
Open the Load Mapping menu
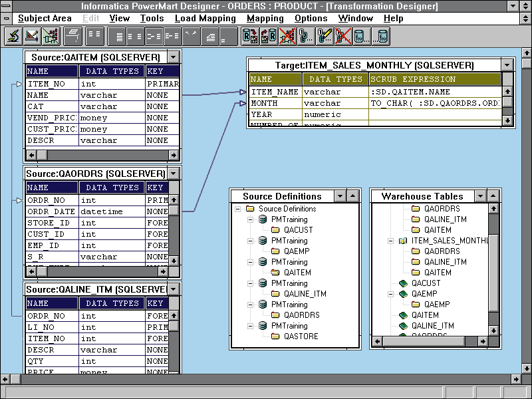[205, 19]
